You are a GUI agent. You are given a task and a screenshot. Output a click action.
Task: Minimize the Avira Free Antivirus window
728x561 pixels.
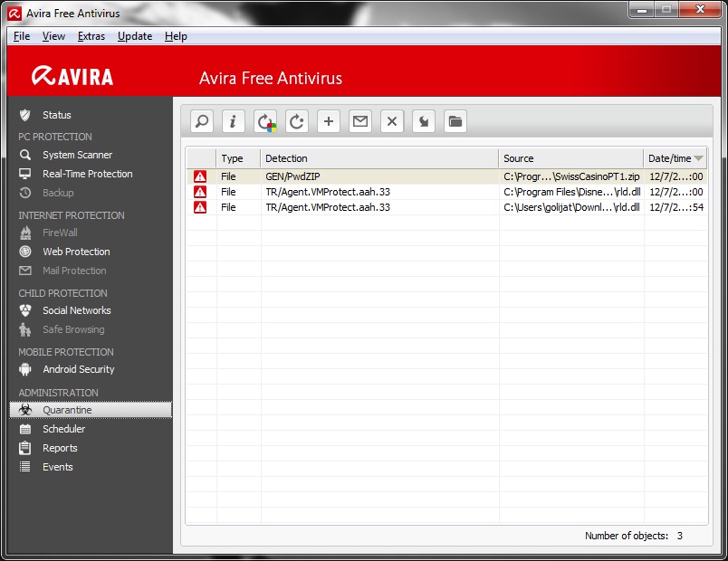pyautogui.click(x=642, y=9)
